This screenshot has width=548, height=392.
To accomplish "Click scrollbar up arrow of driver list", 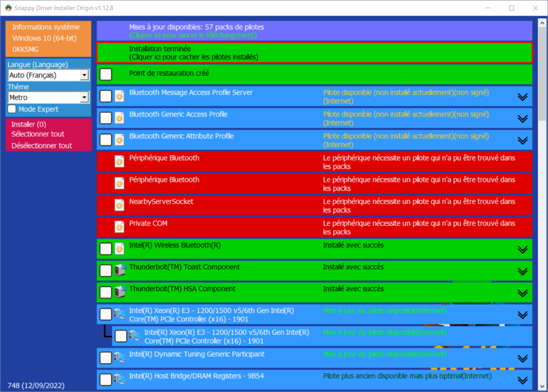I will (x=542, y=23).
